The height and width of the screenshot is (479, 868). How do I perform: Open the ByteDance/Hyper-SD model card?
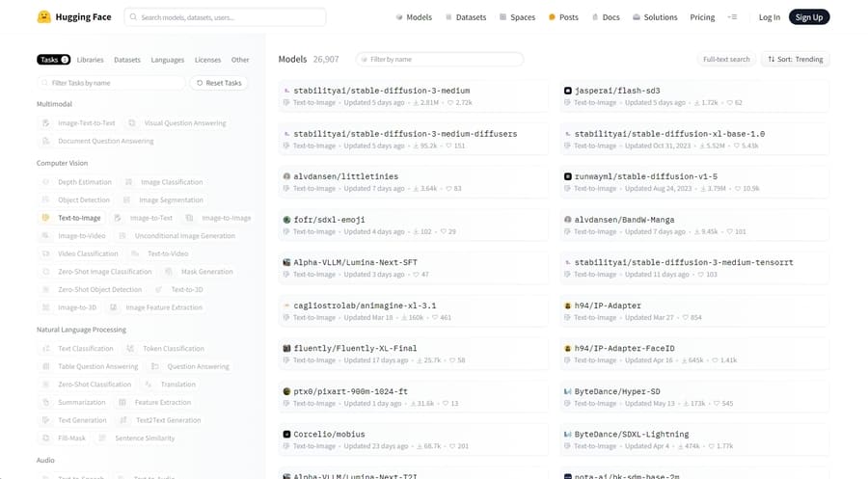click(694, 396)
